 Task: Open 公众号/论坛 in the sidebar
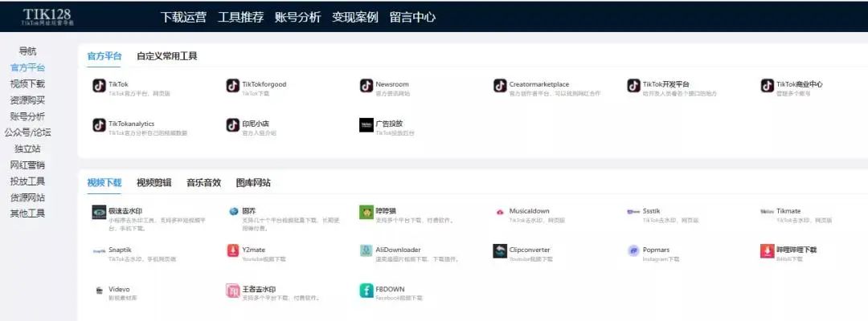[27, 132]
